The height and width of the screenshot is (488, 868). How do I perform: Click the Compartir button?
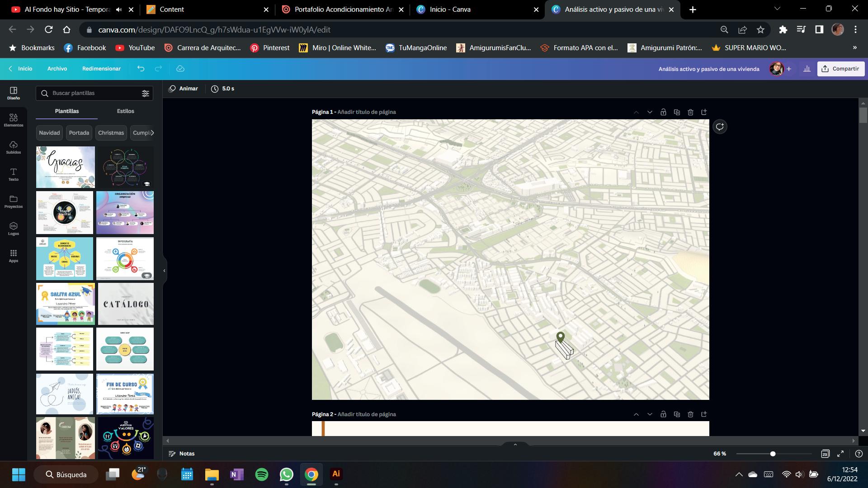840,69
